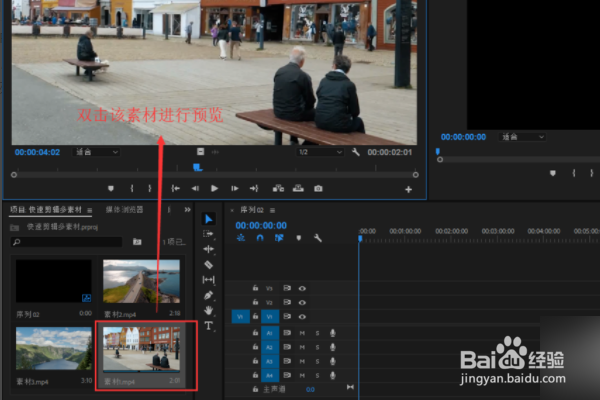Close the 序列02 sequence tab
Image resolution: width=600 pixels, height=400 pixels.
[232, 211]
